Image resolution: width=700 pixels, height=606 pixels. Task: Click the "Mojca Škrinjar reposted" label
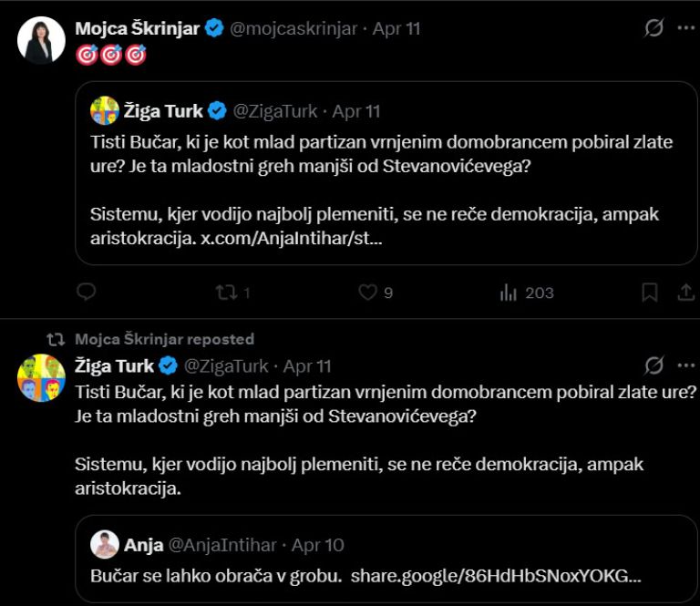[164, 339]
